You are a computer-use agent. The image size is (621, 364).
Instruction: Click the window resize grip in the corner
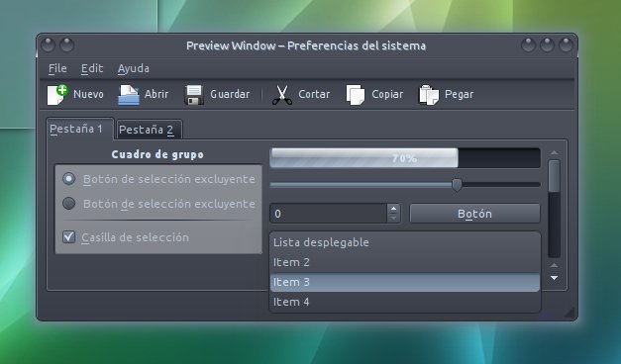pos(569,313)
